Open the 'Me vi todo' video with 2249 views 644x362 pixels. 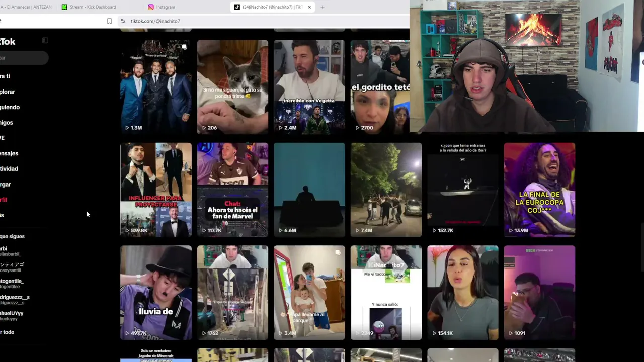click(x=386, y=293)
